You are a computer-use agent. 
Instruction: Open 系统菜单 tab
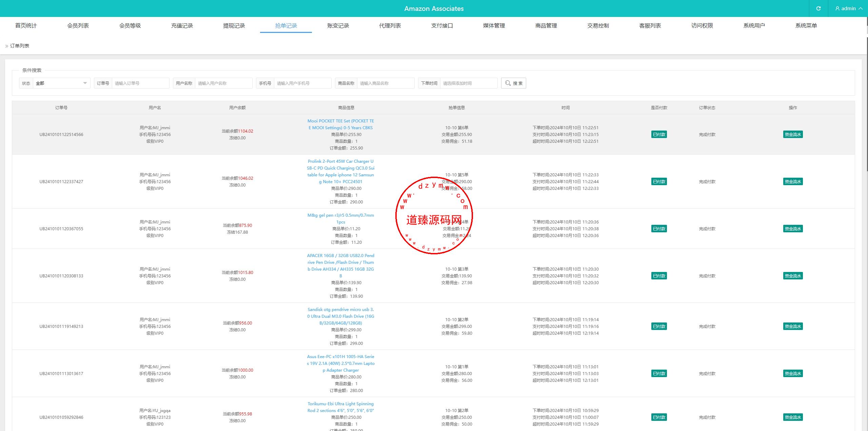tap(806, 25)
